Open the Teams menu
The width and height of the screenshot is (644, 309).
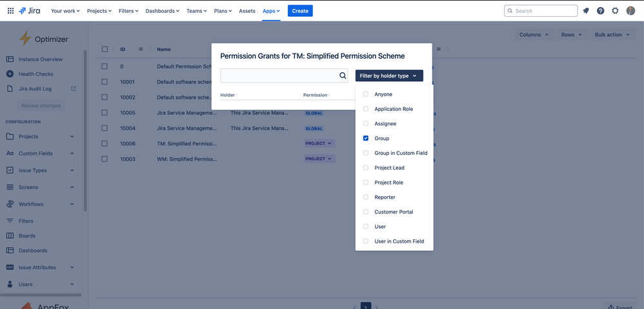(x=197, y=11)
